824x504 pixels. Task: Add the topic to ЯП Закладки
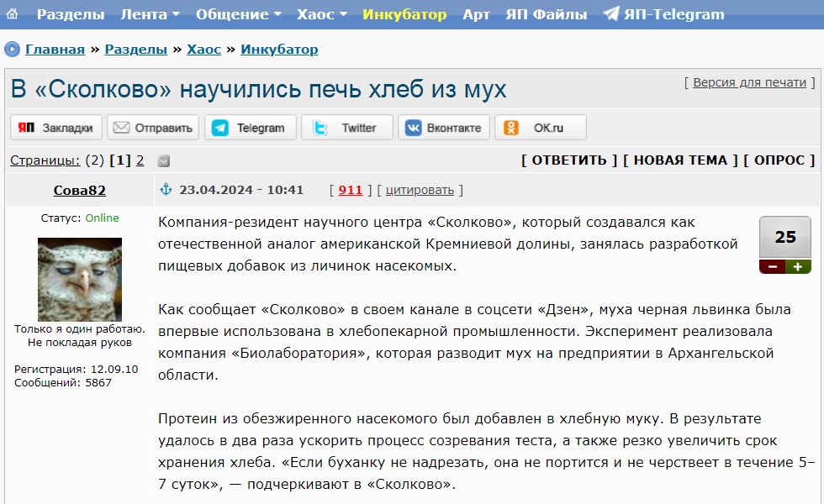[x=55, y=128]
